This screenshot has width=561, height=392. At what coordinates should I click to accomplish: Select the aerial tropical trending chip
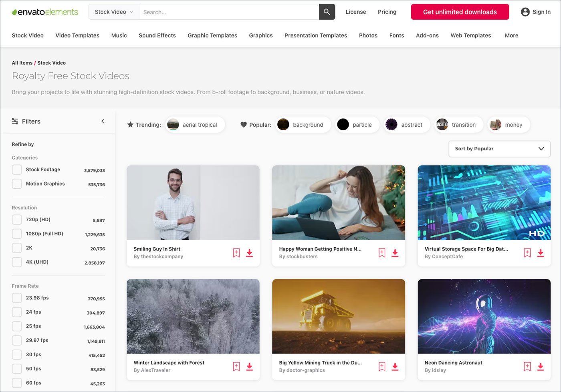(x=195, y=124)
